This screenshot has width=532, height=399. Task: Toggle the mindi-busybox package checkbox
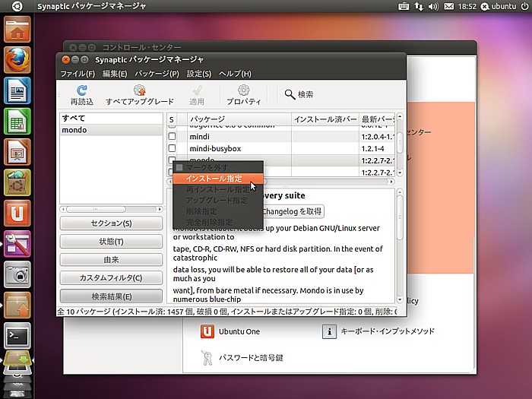[172, 148]
